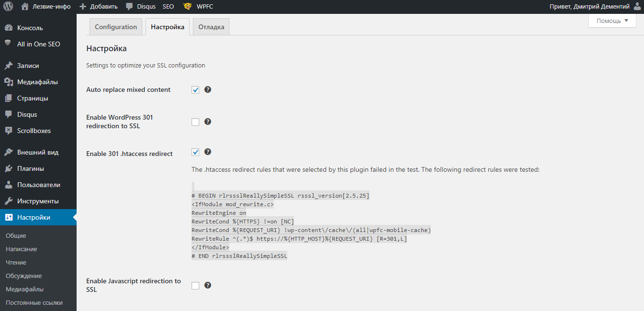Expand the Помощь help dropdown
Image resolution: width=644 pixels, height=311 pixels.
[x=612, y=21]
